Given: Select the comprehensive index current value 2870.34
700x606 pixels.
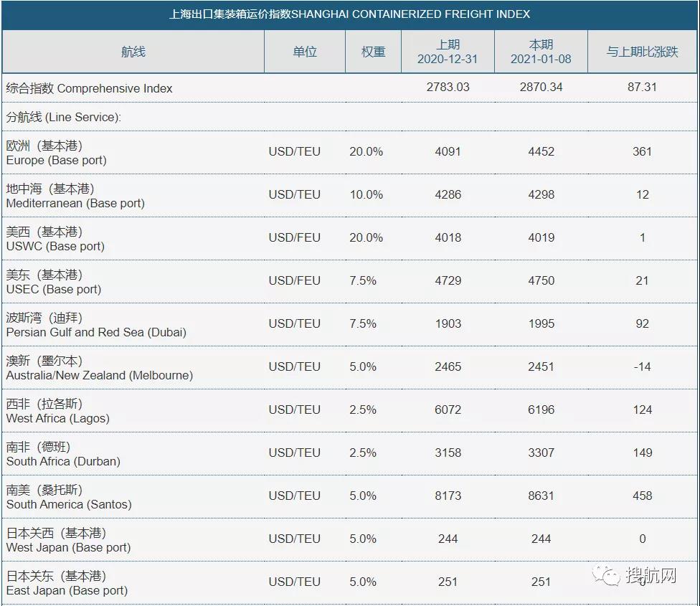Looking at the screenshot, I should click(x=541, y=87).
